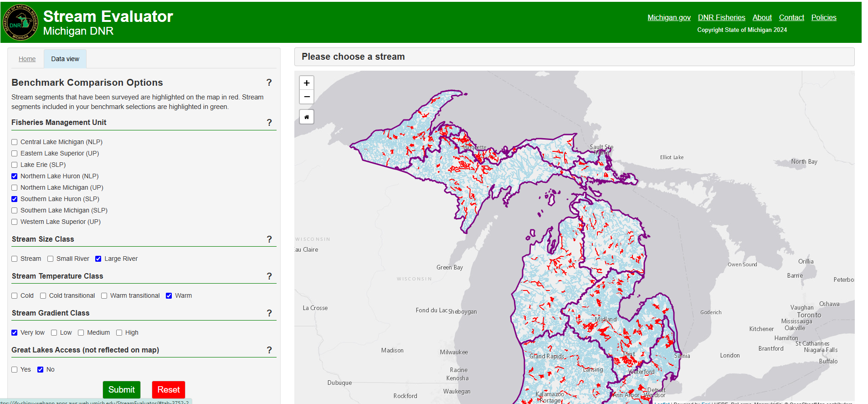The height and width of the screenshot is (404, 868).
Task: Select the Data view tab
Action: point(65,59)
